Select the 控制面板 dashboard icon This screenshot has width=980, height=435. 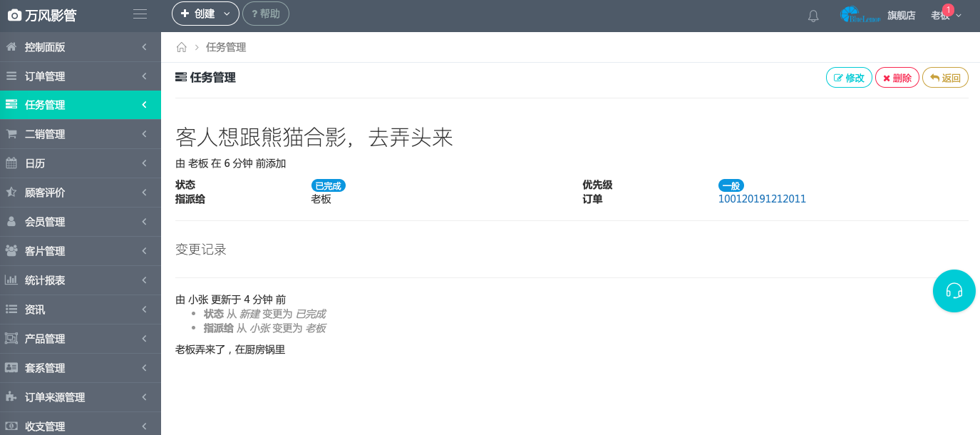click(x=11, y=46)
